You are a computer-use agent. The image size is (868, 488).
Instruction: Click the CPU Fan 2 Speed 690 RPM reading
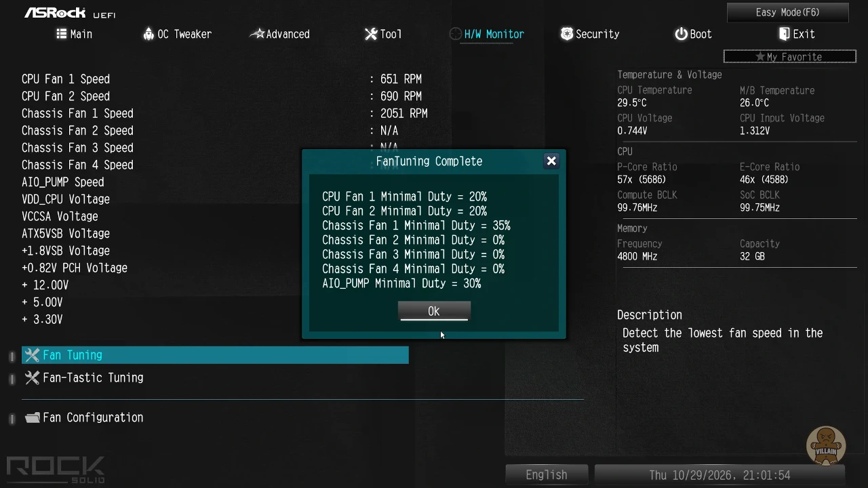click(x=401, y=96)
